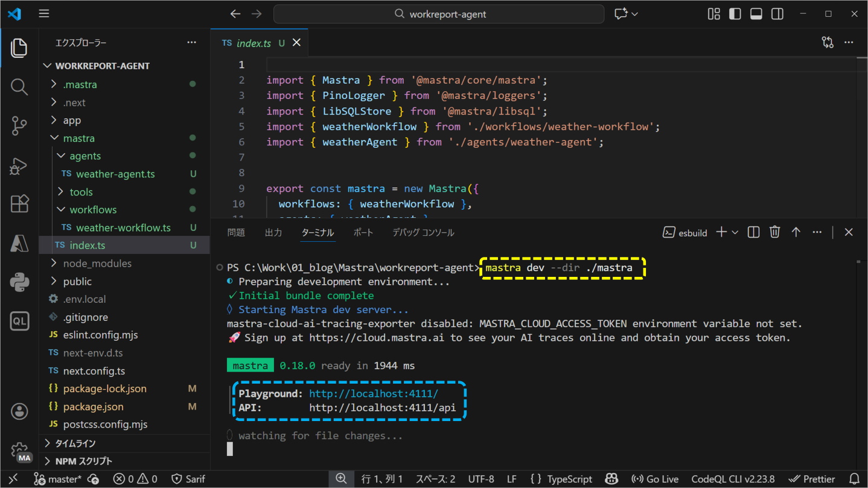Screen dimensions: 868x488
Task: Open the Search view
Action: click(x=19, y=87)
